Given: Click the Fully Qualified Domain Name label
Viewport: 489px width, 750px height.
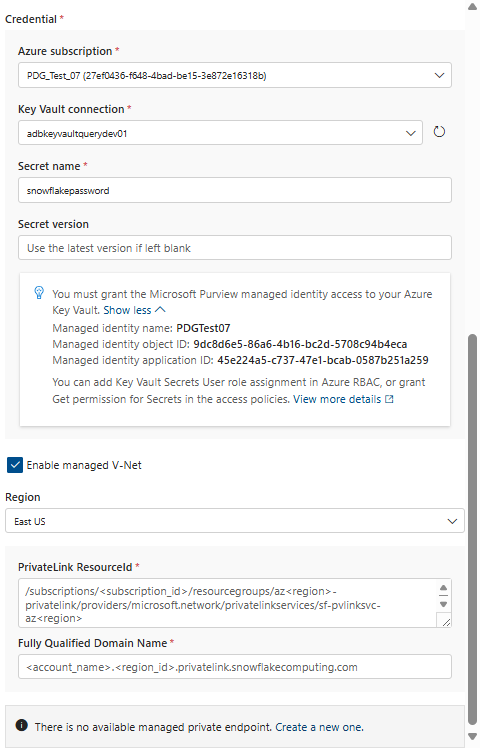Looking at the screenshot, I should (92, 643).
